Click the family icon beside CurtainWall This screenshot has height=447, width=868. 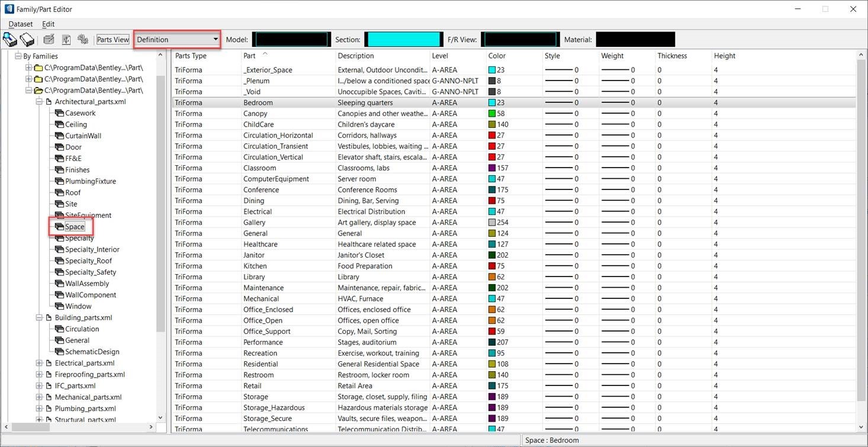(59, 136)
